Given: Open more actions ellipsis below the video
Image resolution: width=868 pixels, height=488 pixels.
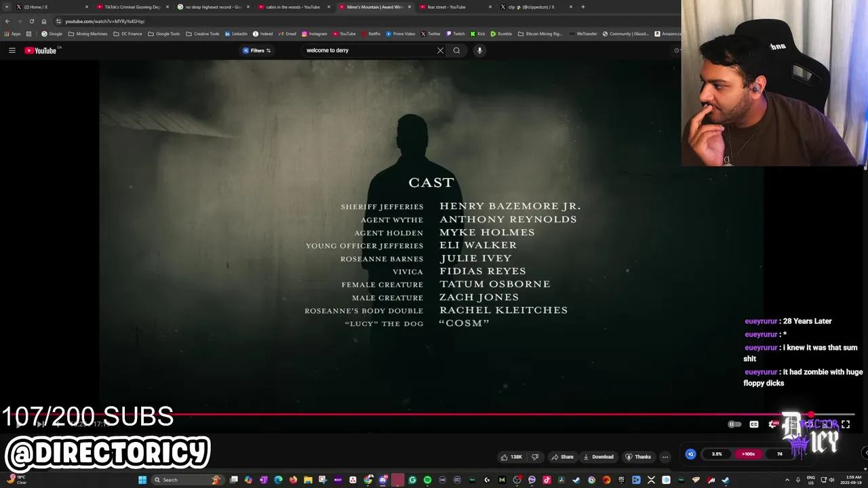Looking at the screenshot, I should pyautogui.click(x=665, y=457).
